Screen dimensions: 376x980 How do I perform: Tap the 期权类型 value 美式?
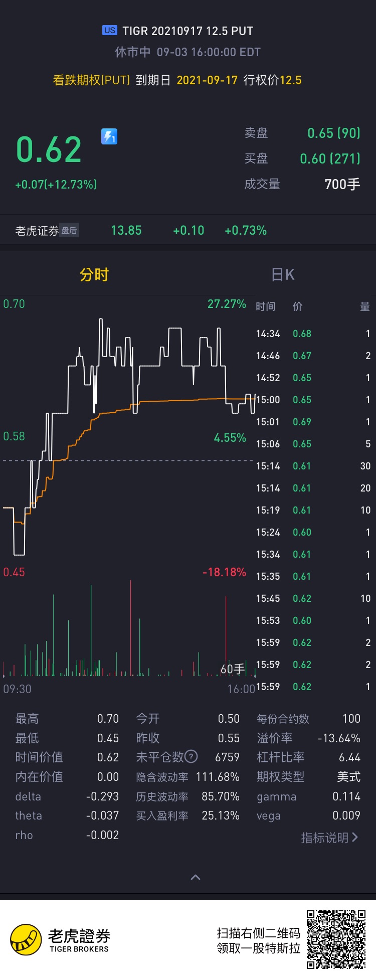point(348,777)
